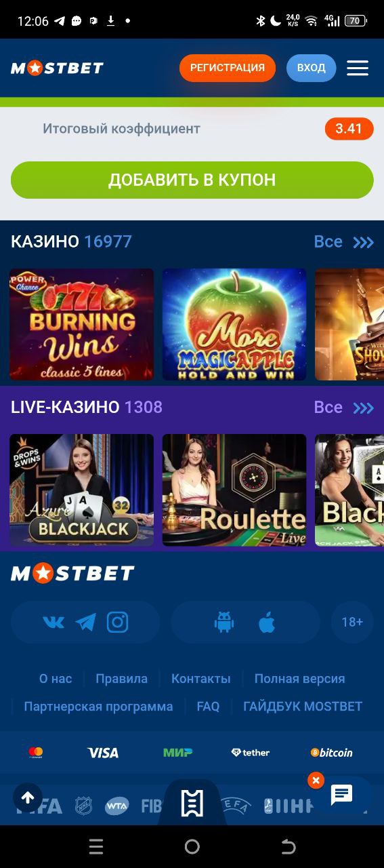
Task: Open the hamburger menu in the header
Action: coord(358,68)
